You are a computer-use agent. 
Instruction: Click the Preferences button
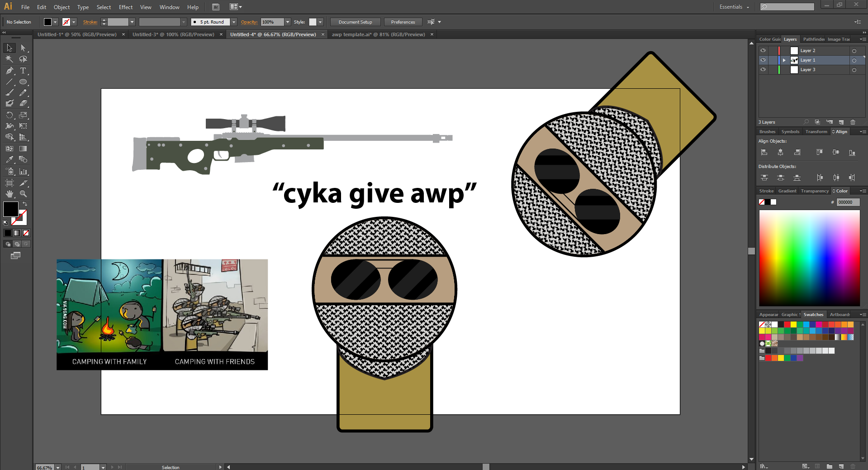(x=403, y=22)
